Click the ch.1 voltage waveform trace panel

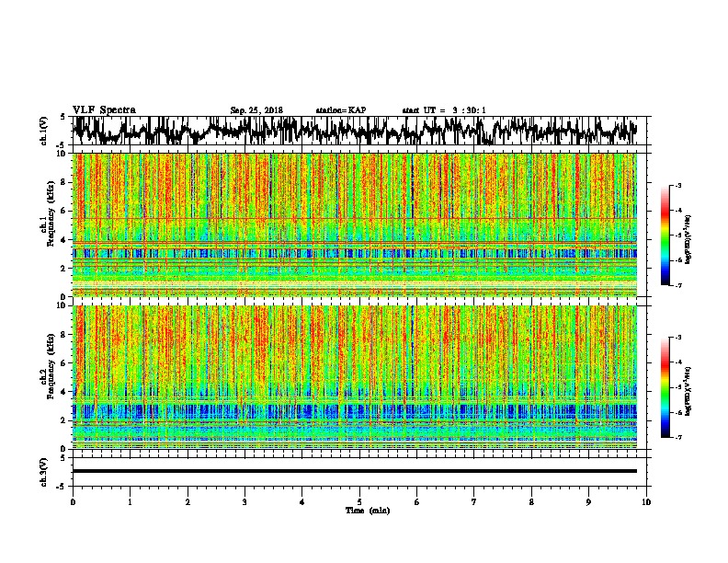[358, 131]
